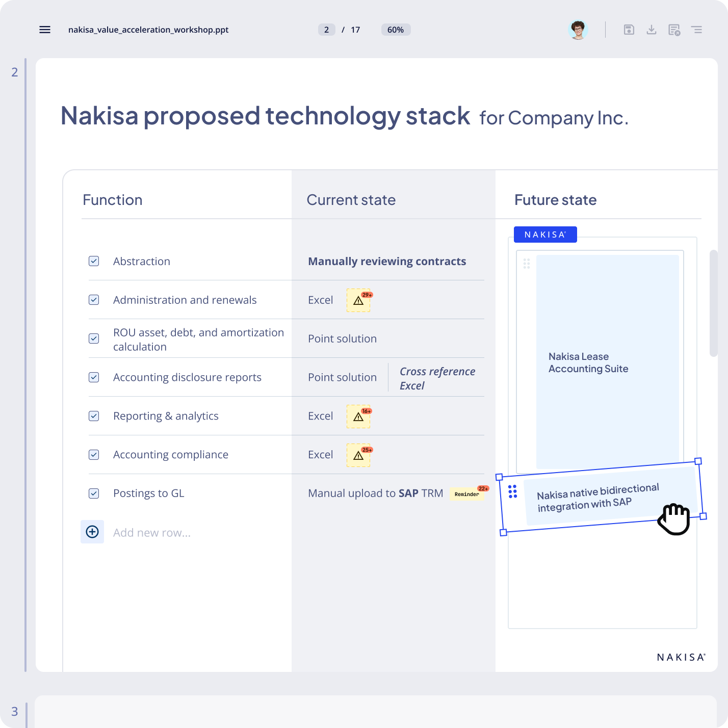
Task: Click the save presentation icon
Action: click(x=629, y=30)
